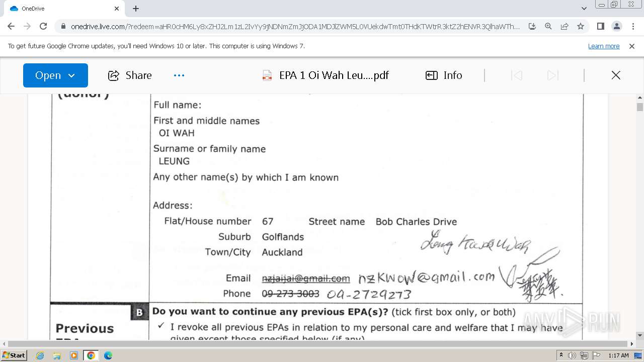Click the Learn more link

[x=604, y=46]
